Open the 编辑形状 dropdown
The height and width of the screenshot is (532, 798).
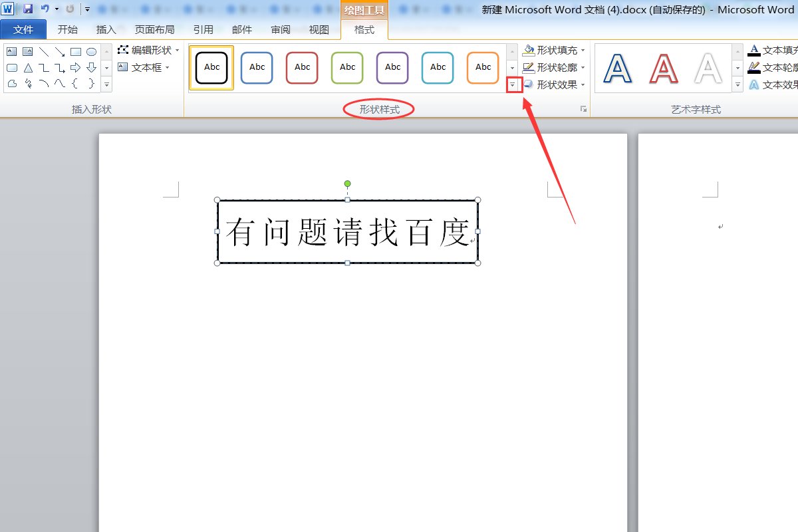pos(148,50)
